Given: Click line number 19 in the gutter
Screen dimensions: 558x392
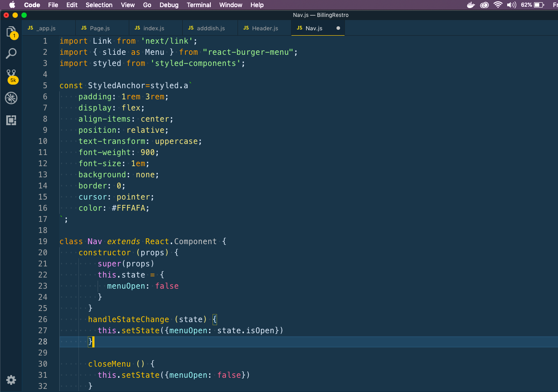Looking at the screenshot, I should [x=43, y=241].
